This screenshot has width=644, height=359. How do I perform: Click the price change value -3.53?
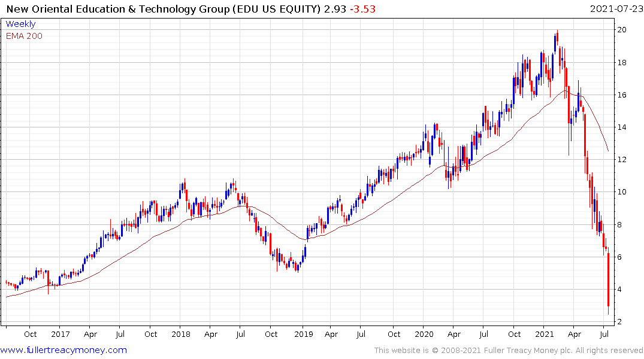[362, 9]
